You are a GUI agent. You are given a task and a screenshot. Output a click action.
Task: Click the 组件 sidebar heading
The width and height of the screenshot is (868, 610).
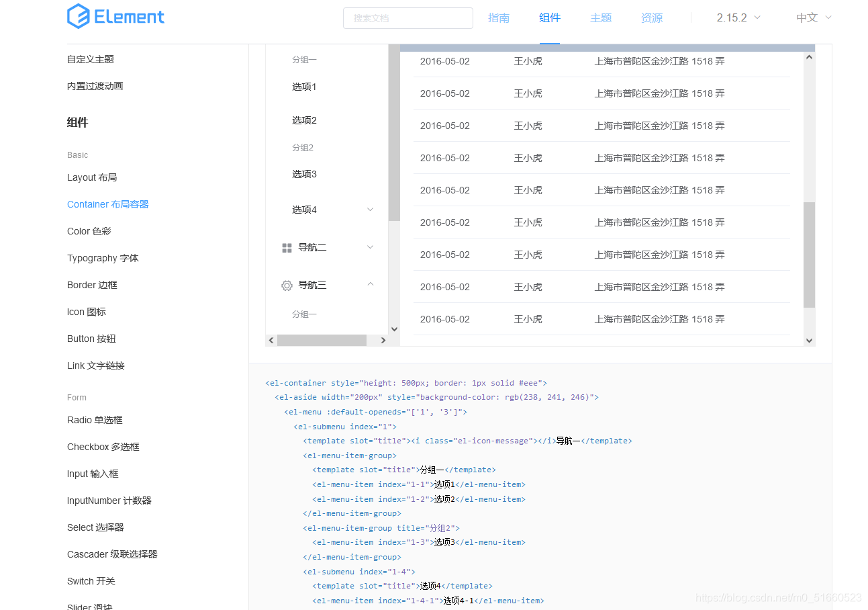tap(77, 122)
